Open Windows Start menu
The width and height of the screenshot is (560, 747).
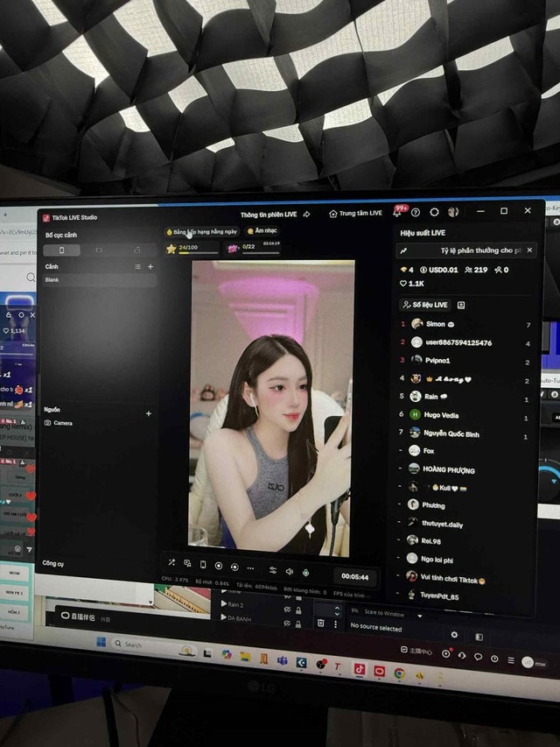[x=101, y=642]
